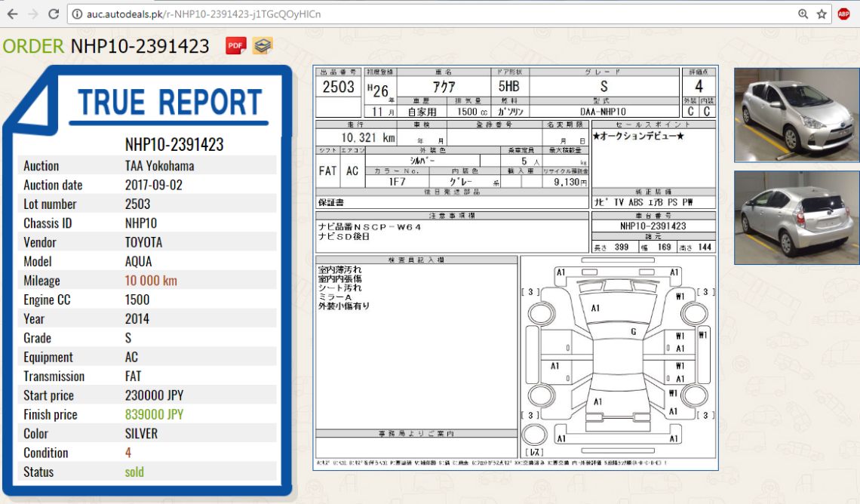The image size is (860, 504).
Task: Click the red Condition value '4'
Action: pyautogui.click(x=127, y=453)
